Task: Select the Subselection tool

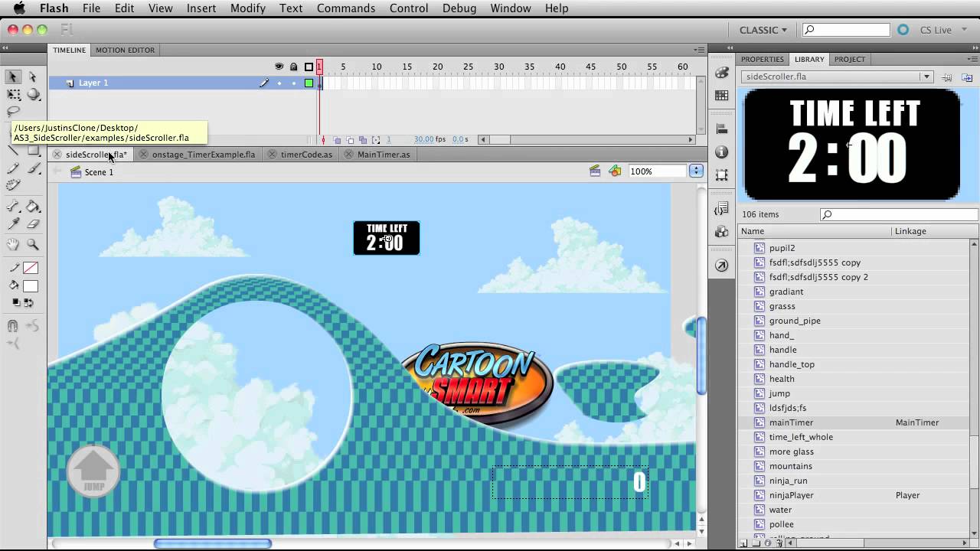Action: point(33,77)
